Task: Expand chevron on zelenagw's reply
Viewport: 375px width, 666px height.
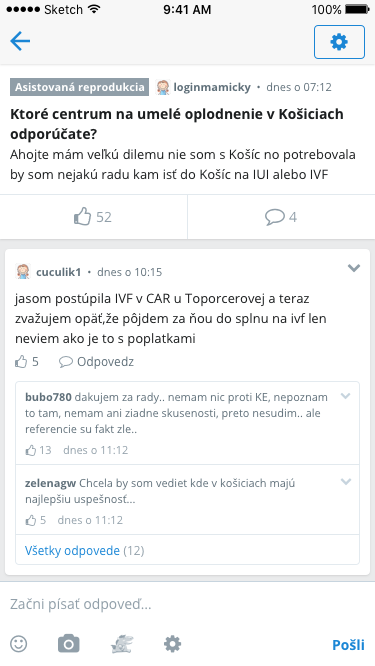Action: (x=346, y=482)
